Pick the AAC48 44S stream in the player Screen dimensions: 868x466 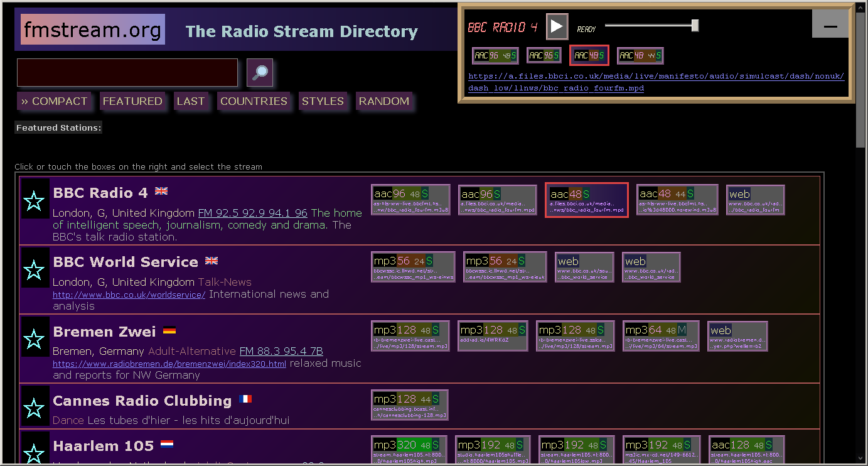(x=640, y=55)
